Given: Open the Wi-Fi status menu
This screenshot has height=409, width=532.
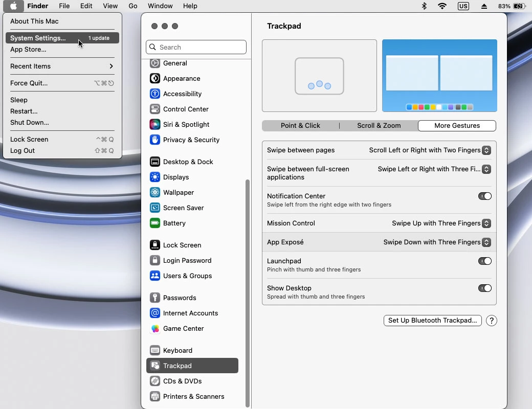Looking at the screenshot, I should [x=442, y=6].
